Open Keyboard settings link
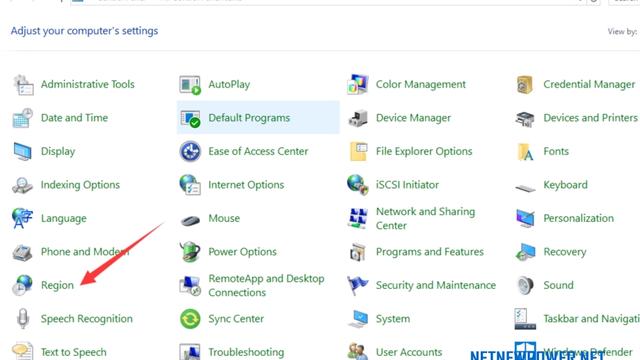The height and width of the screenshot is (360, 640). coord(566,185)
